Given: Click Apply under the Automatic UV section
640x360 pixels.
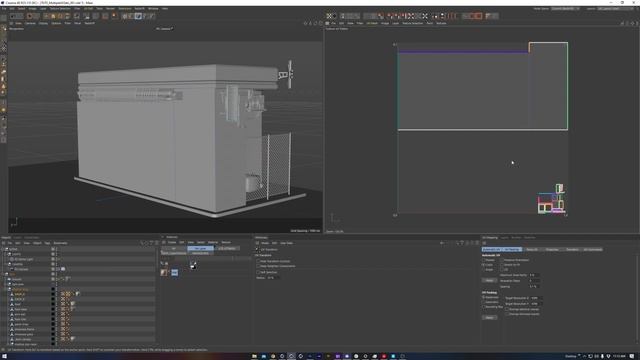Looking at the screenshot, I should [489, 280].
